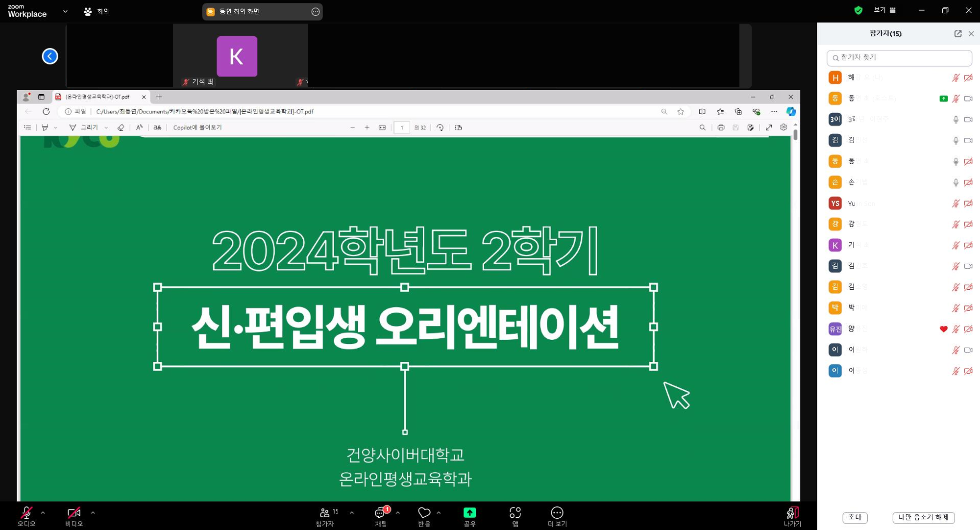This screenshot has width=980, height=530.
Task: Open the Edge settings and more ellipsis menu
Action: click(x=774, y=112)
